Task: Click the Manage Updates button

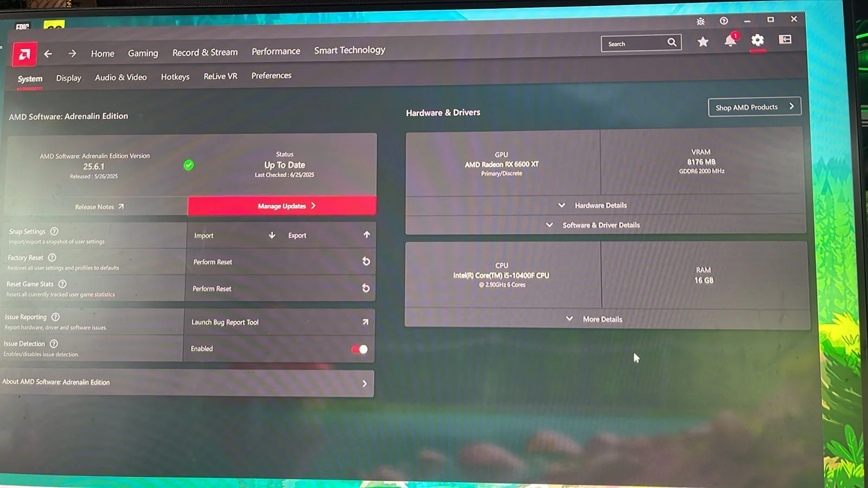Action: [x=282, y=206]
